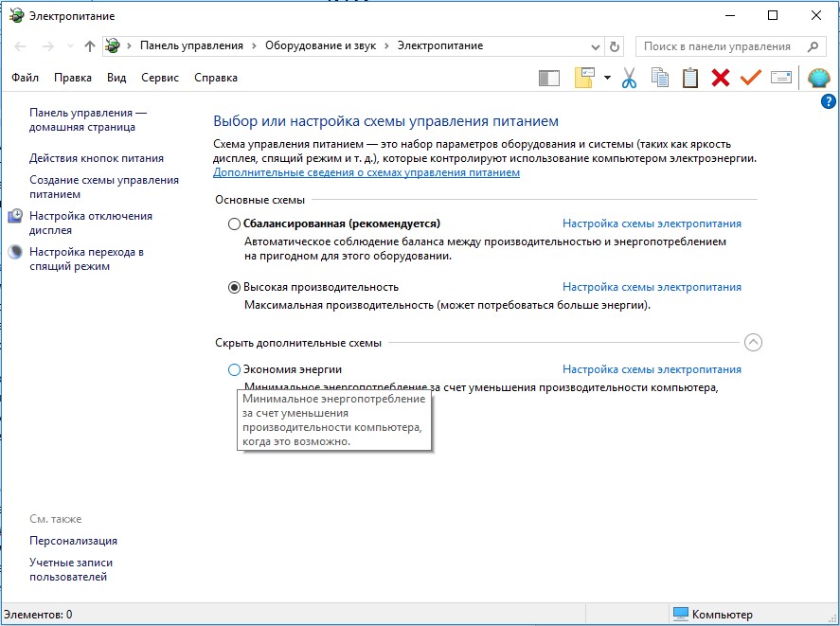Select the red X Delete icon

coord(721,78)
